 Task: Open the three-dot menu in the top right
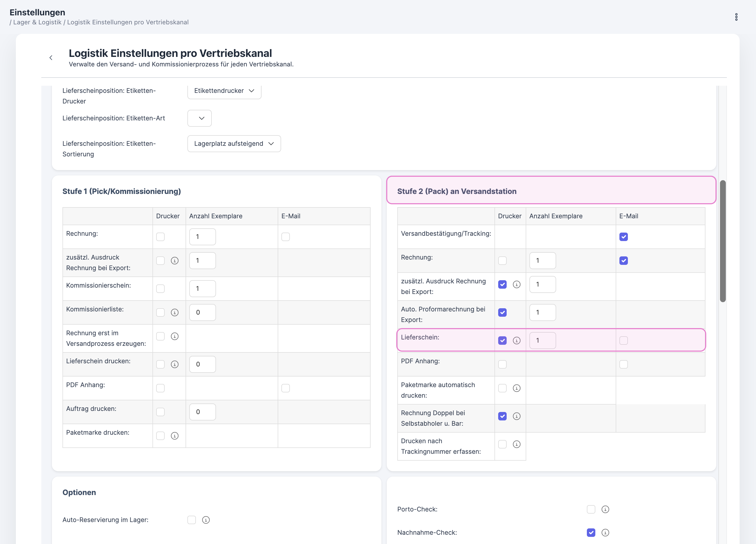coord(736,16)
